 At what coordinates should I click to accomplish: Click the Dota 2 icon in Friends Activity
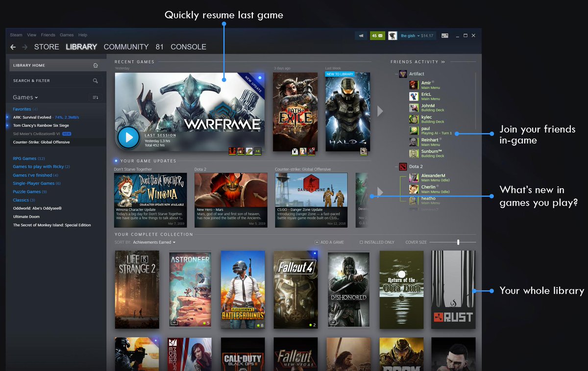403,167
